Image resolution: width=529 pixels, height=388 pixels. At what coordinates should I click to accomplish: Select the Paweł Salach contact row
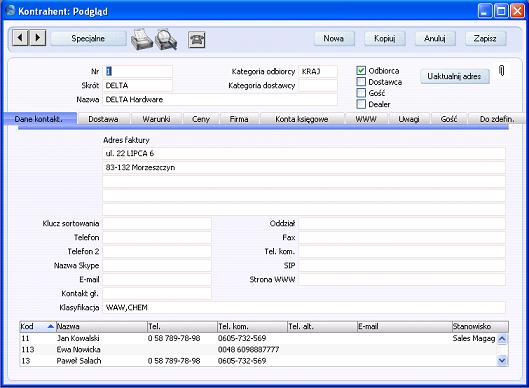258,361
